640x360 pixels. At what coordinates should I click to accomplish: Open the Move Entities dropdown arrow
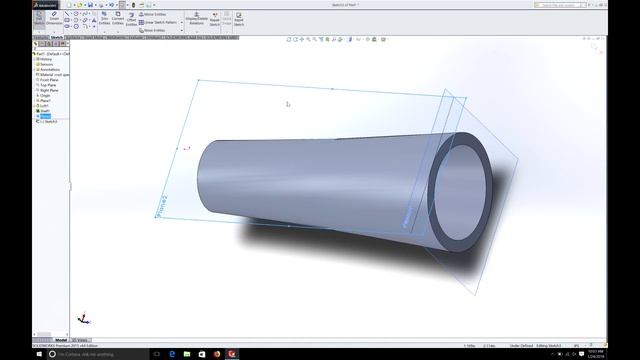pos(182,30)
